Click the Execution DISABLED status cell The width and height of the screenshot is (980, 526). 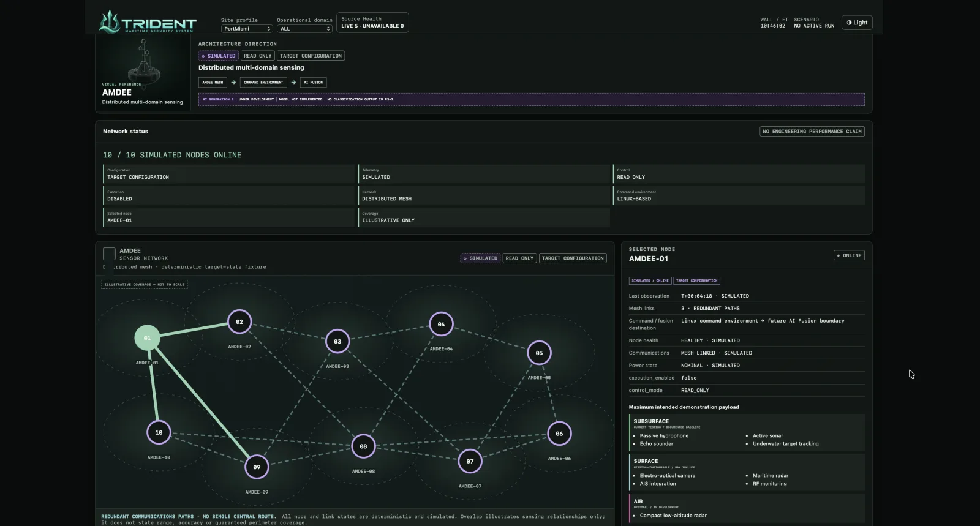pyautogui.click(x=229, y=195)
